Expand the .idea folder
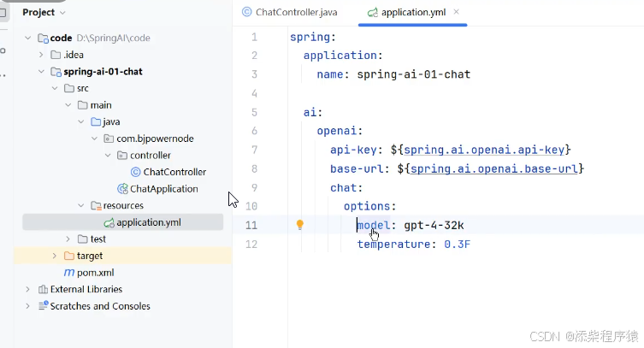The image size is (644, 348). coord(41,55)
